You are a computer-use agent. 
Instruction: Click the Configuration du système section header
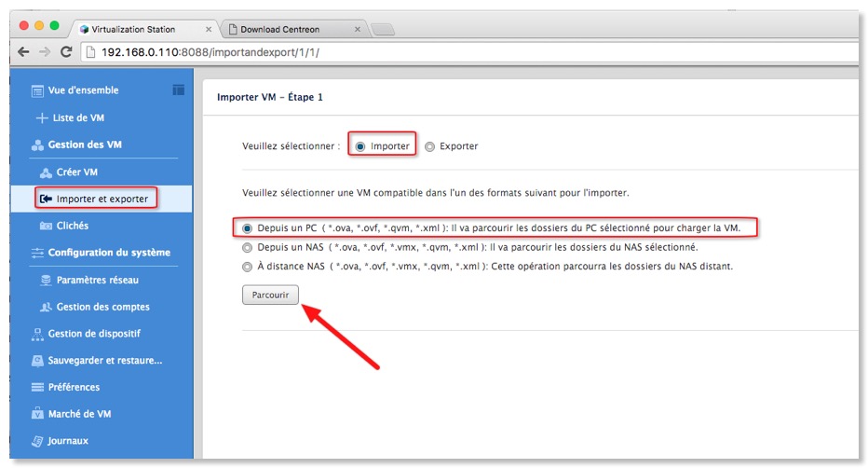pyautogui.click(x=109, y=253)
